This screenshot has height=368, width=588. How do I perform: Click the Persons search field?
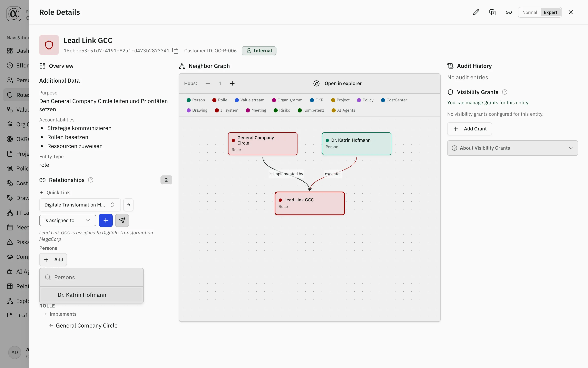pyautogui.click(x=91, y=277)
